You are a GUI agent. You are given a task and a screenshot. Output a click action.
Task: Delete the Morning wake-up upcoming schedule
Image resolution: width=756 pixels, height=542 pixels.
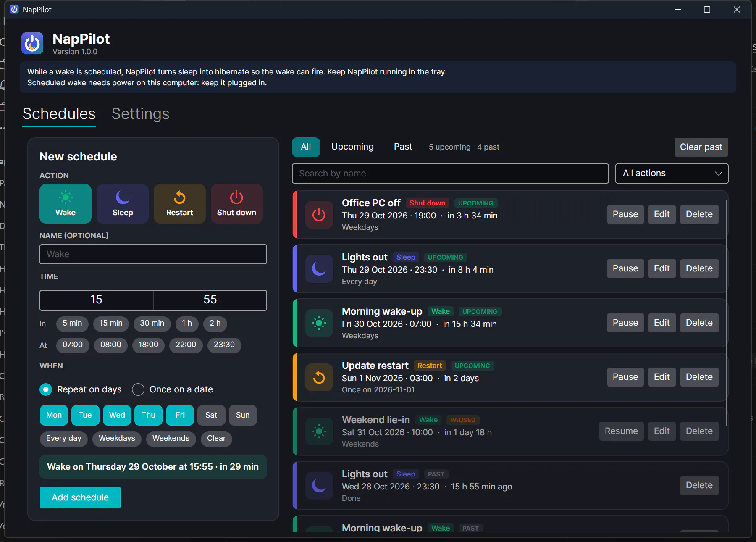coord(699,323)
